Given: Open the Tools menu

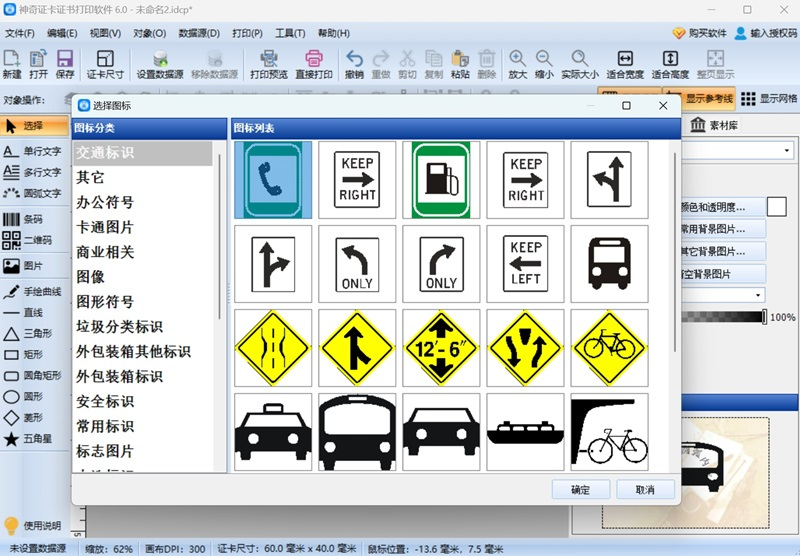Looking at the screenshot, I should (x=290, y=33).
